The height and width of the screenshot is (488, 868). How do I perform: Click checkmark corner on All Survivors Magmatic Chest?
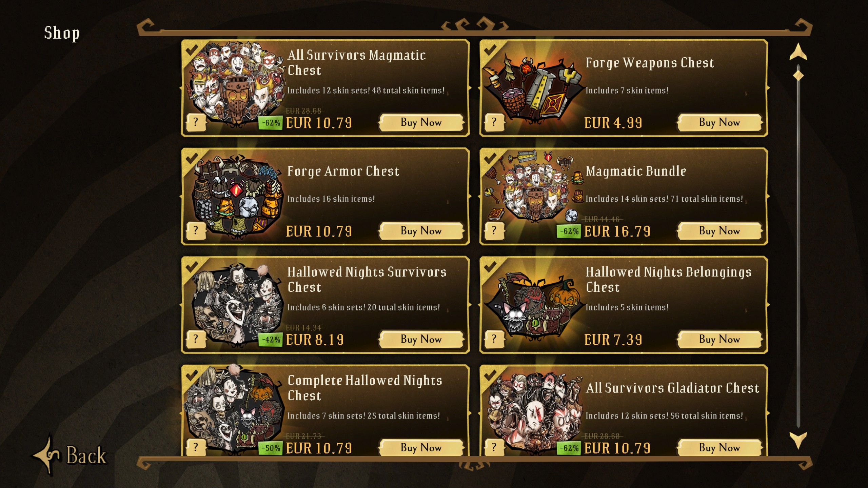coord(192,50)
